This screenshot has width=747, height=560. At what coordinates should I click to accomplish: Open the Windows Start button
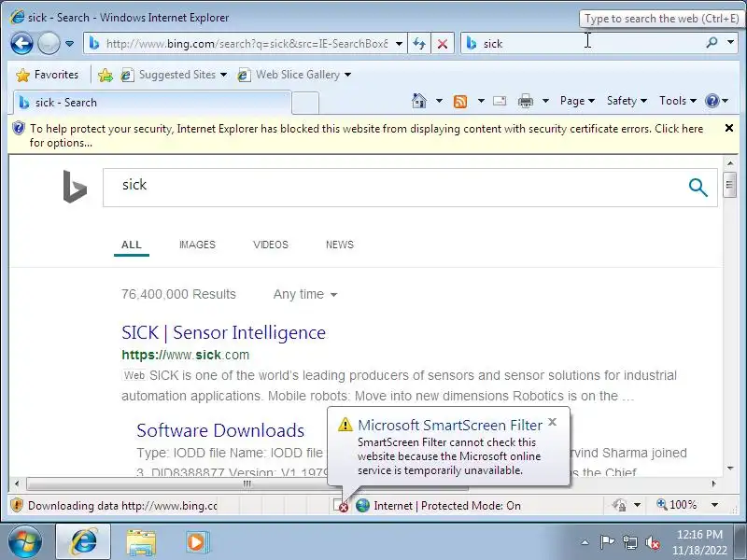click(x=25, y=541)
